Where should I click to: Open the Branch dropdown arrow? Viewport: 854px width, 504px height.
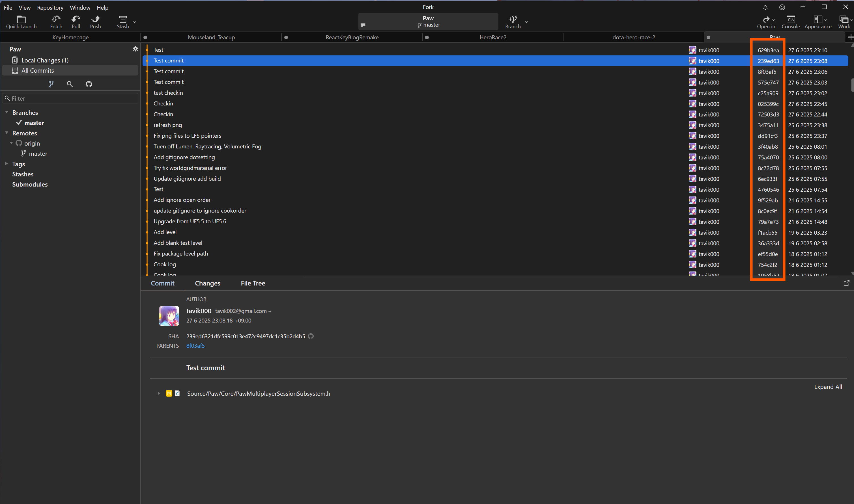pyautogui.click(x=526, y=22)
